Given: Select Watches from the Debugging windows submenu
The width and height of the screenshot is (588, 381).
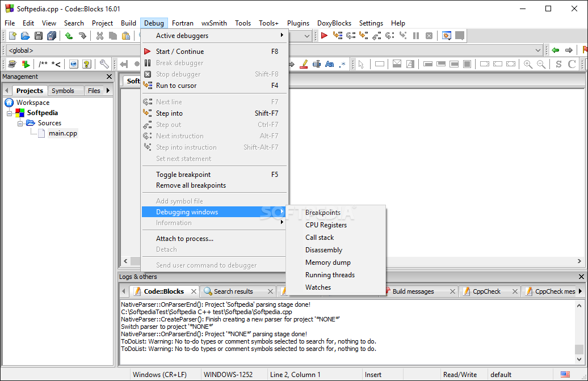Looking at the screenshot, I should point(318,287).
